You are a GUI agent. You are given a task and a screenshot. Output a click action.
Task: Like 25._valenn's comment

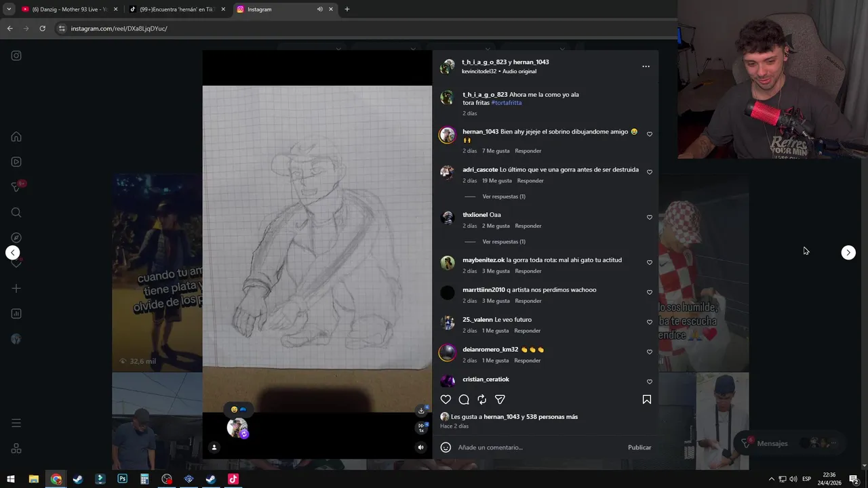650,322
